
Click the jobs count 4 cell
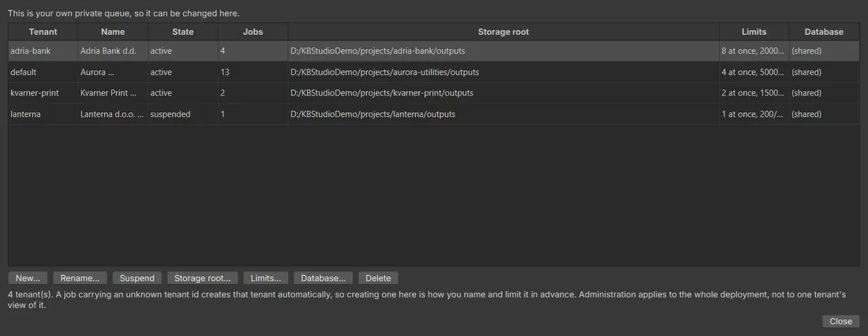253,51
